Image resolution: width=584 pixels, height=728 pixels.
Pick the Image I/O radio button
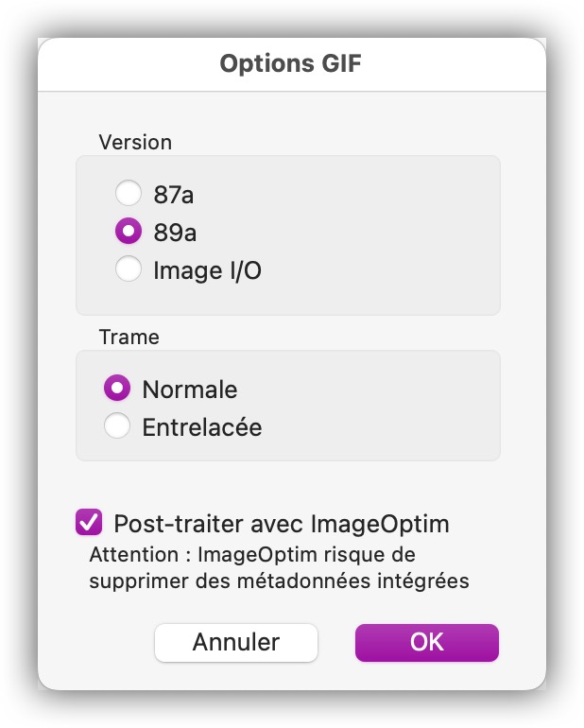pyautogui.click(x=129, y=269)
